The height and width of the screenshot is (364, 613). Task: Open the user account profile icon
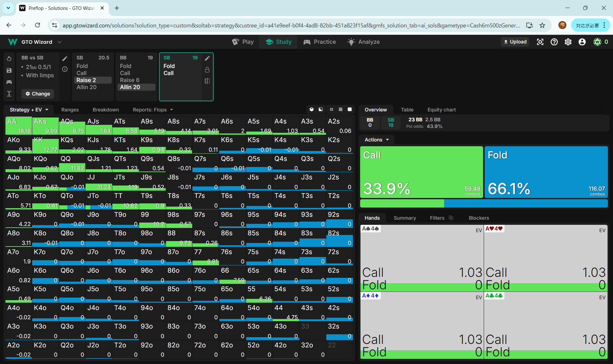(x=582, y=42)
